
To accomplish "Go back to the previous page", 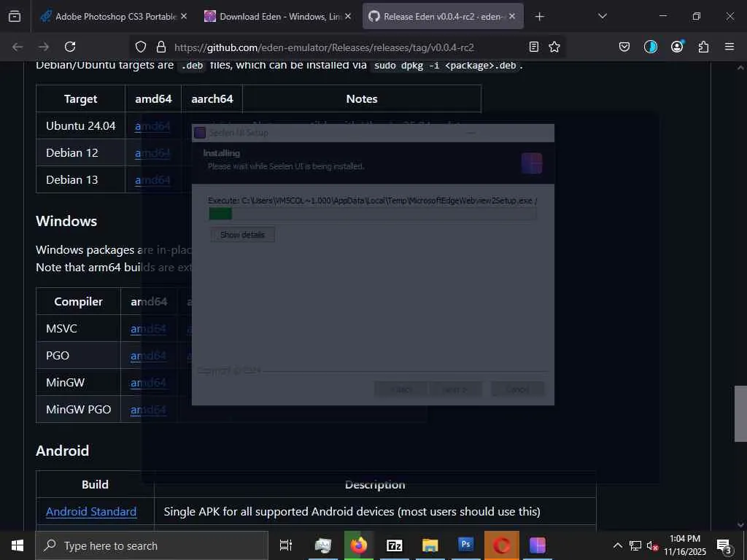I will click(x=18, y=47).
